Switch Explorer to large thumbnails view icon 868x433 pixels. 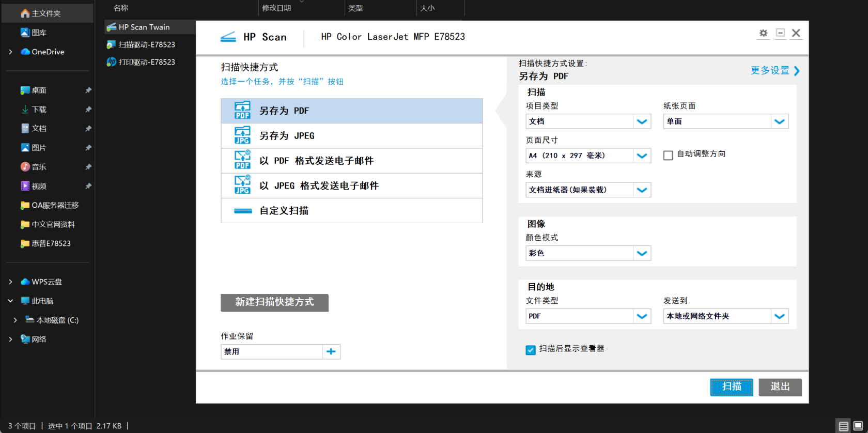pyautogui.click(x=858, y=426)
